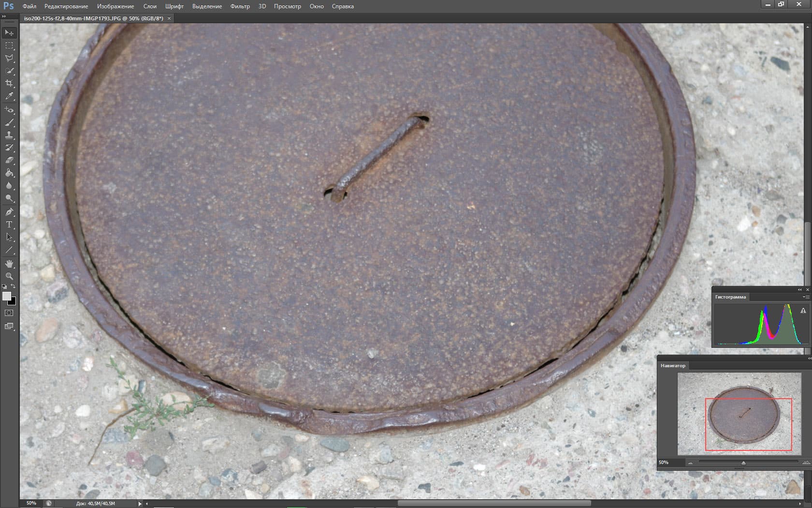Open the Histogram panel options menu
Screen dimensions: 812x508
806,297
